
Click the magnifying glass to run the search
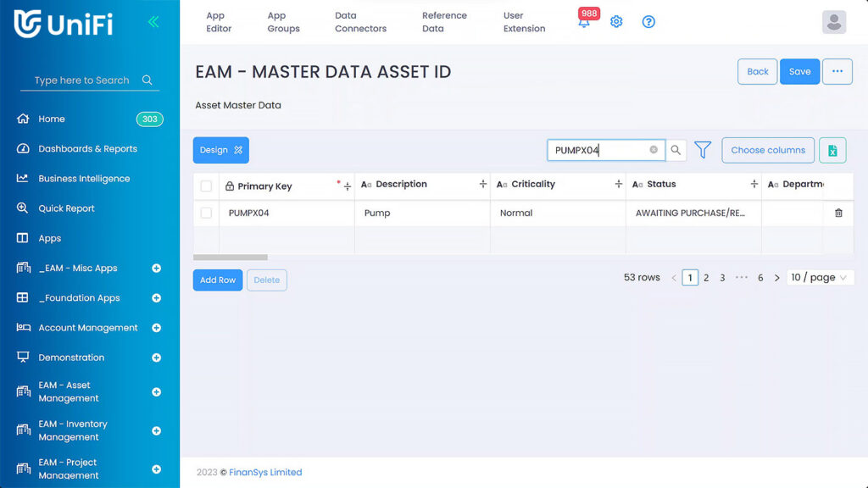(676, 149)
